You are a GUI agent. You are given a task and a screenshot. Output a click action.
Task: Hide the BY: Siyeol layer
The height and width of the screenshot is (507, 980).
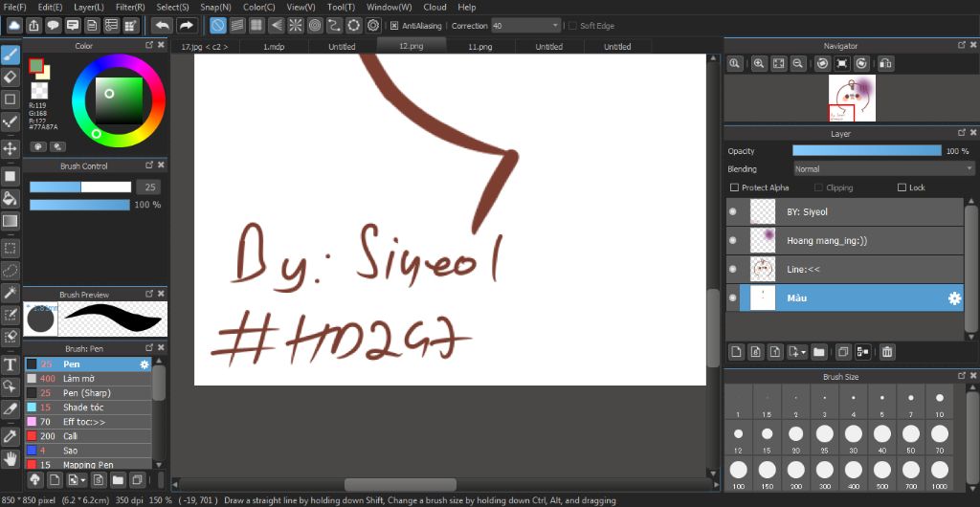click(x=732, y=211)
